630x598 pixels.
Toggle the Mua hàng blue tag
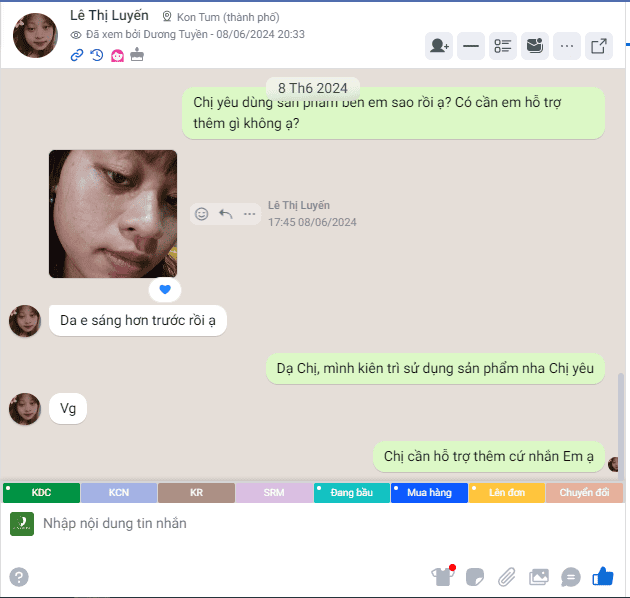tap(429, 493)
